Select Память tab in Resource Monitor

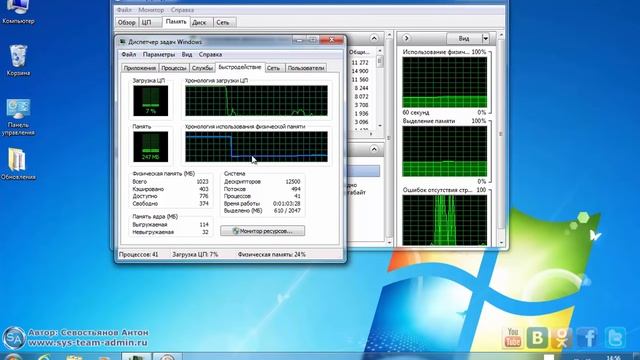click(x=176, y=22)
